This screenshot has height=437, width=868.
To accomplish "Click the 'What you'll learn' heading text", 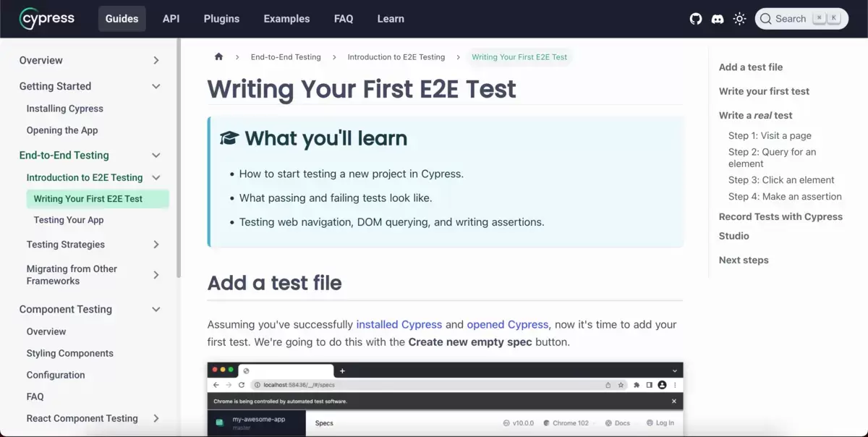I will pos(326,138).
